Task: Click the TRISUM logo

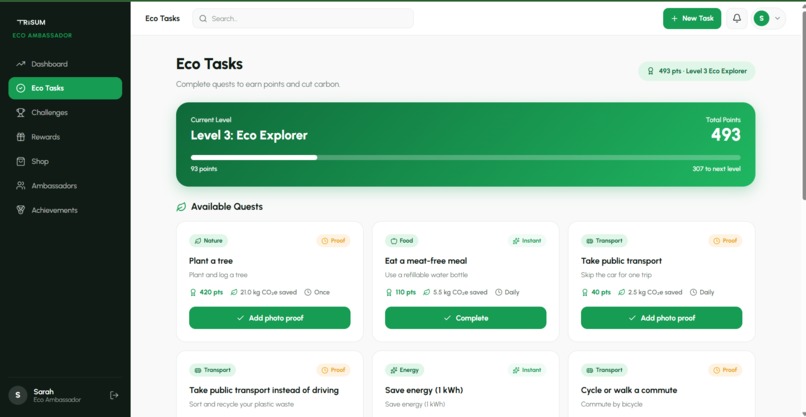Action: [31, 22]
